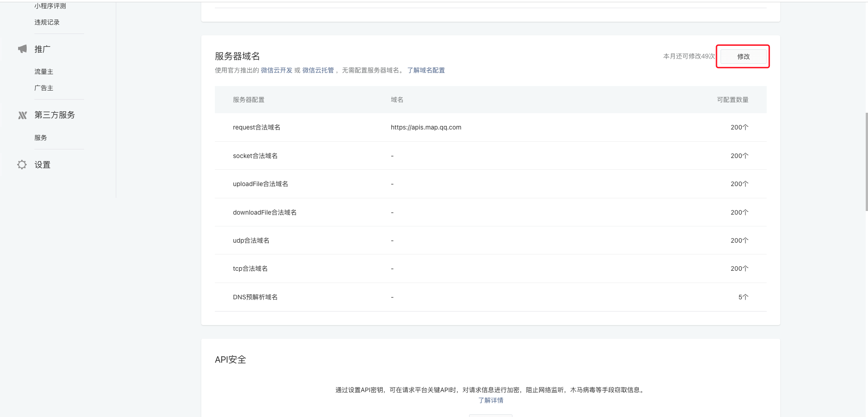This screenshot has width=868, height=417.
Task: Open 服务 under 第三方服务
Action: (40, 138)
